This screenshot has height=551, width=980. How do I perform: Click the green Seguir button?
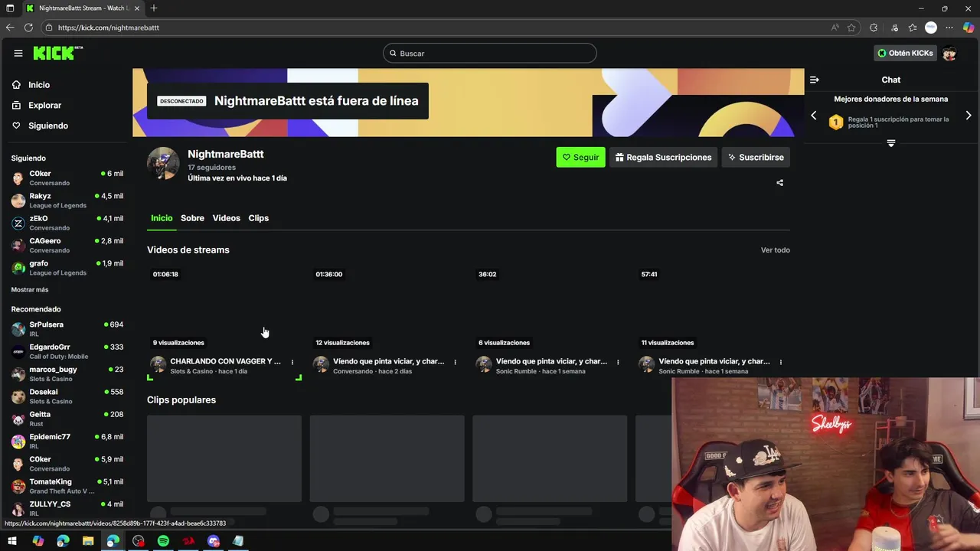click(580, 157)
